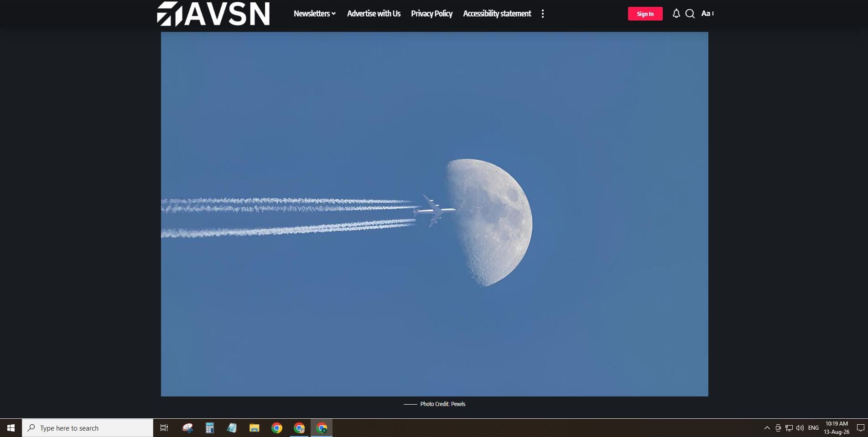Click the Type here to search box
The width and height of the screenshot is (868, 437).
88,428
